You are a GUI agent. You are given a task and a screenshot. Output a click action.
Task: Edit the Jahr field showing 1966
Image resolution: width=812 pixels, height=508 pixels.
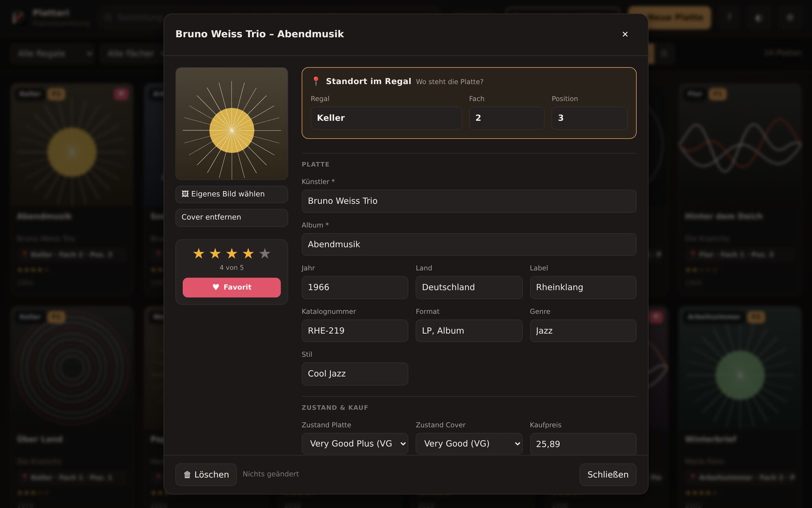click(355, 288)
